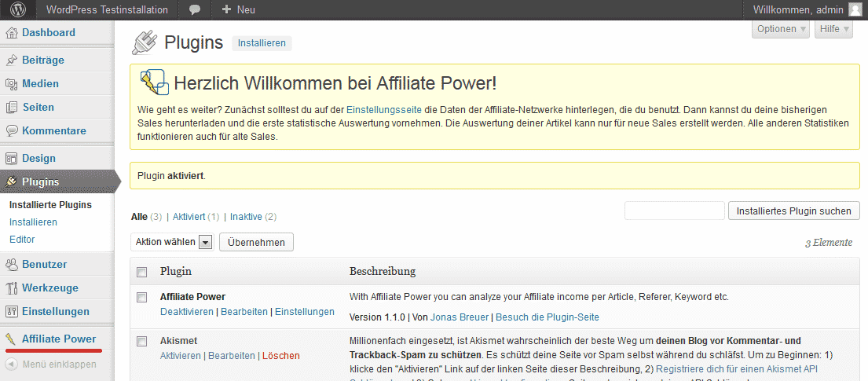Click the Beiträge pin icon
This screenshot has width=868, height=381.
(11, 60)
